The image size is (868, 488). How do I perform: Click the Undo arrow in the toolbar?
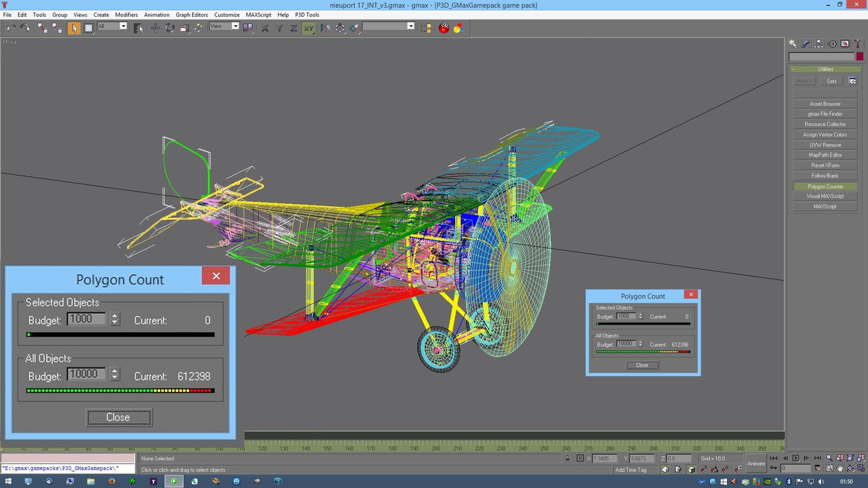(11, 28)
